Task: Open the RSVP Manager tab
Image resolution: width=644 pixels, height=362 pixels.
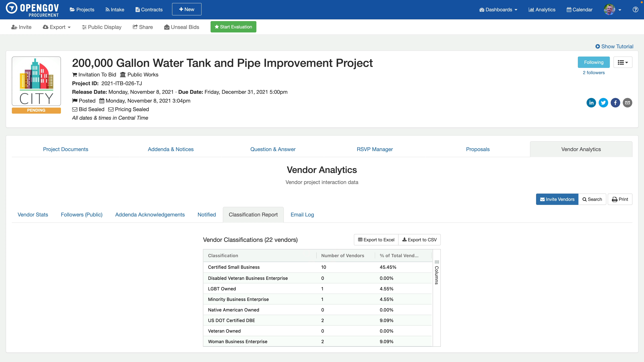Action: [x=374, y=149]
